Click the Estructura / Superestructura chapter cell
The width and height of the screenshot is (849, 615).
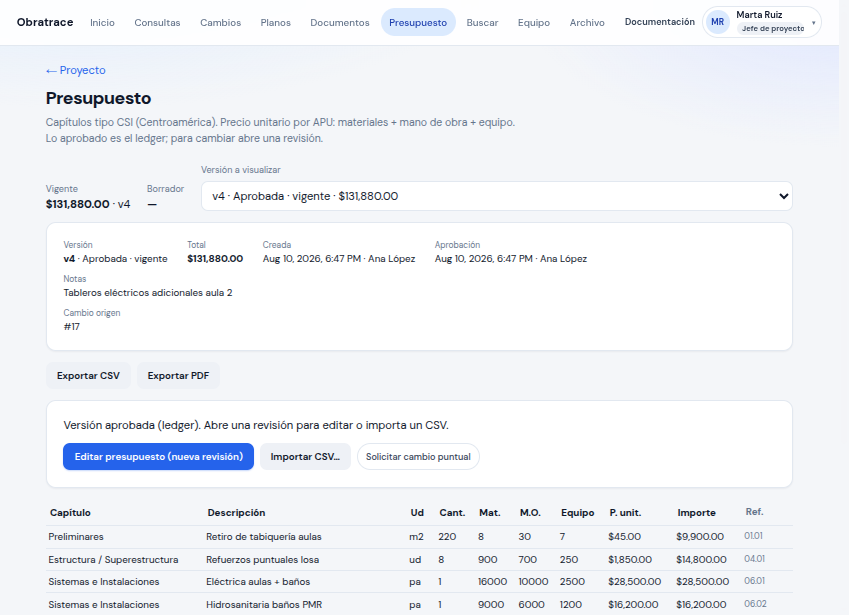tap(113, 560)
